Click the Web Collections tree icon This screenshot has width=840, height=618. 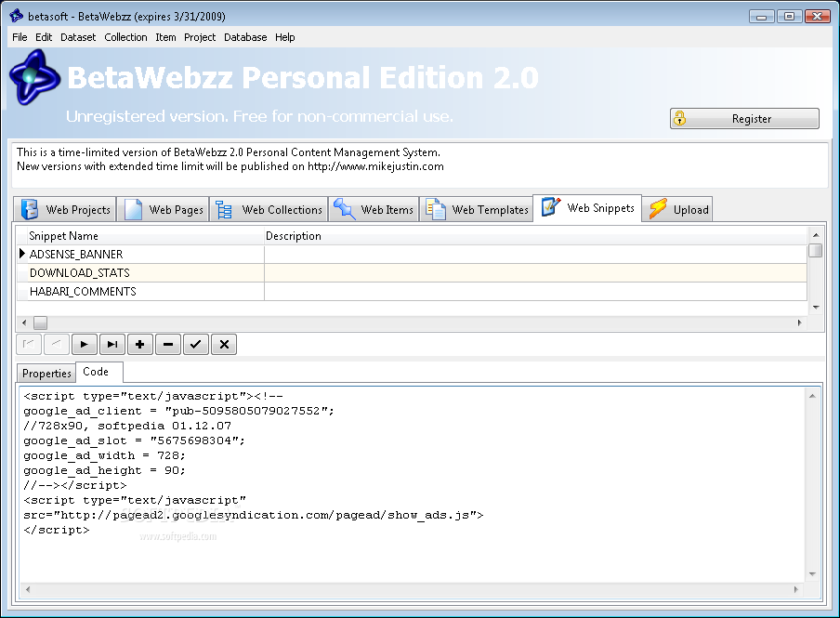point(223,209)
